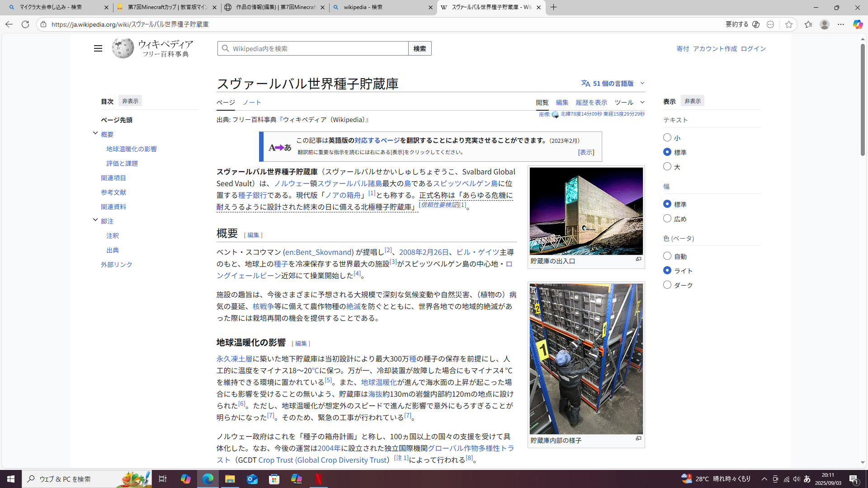The image size is (868, 488).
Task: Jump to 地球温暖化の影響 in contents
Action: tap(132, 149)
